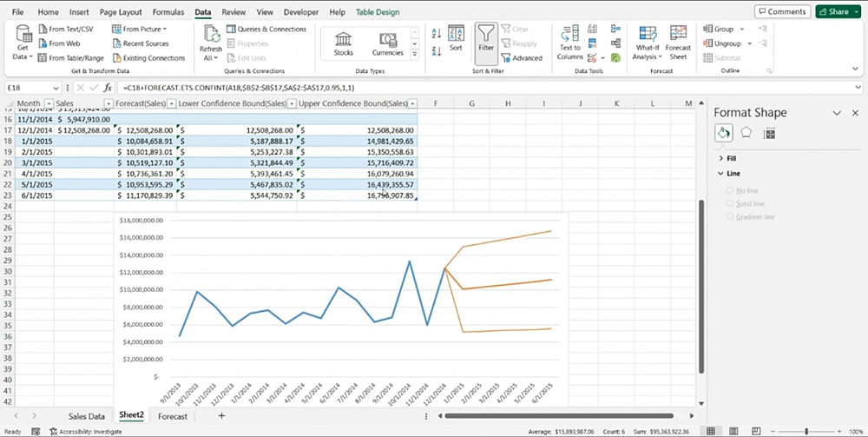Click inside the Name Box showing E18
Screen dimensions: 868x437
pos(26,88)
